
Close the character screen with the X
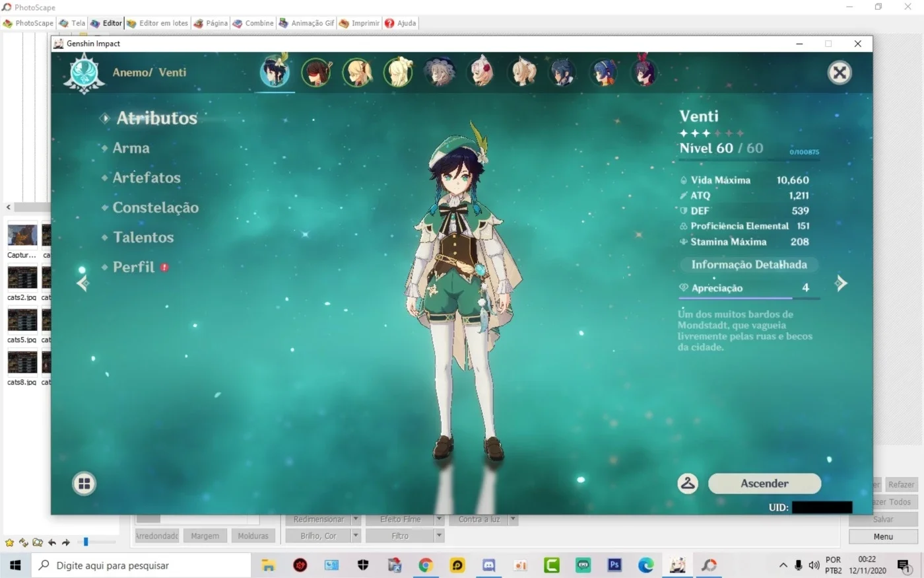840,73
